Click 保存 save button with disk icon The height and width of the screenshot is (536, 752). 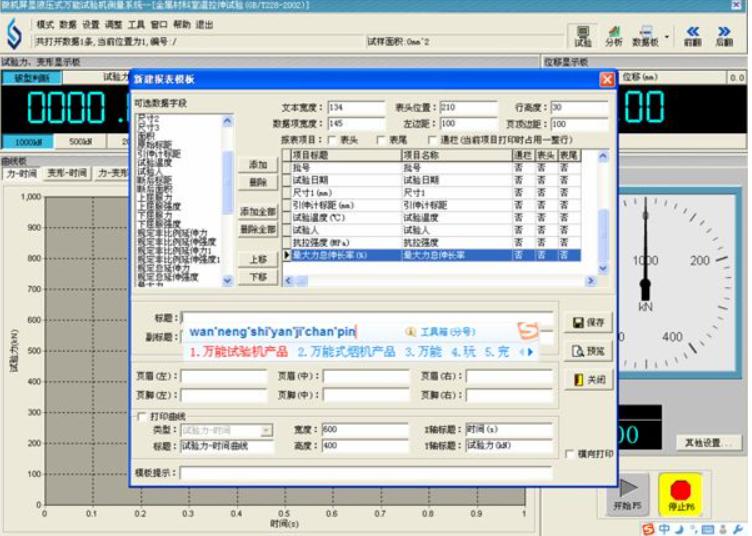(588, 323)
